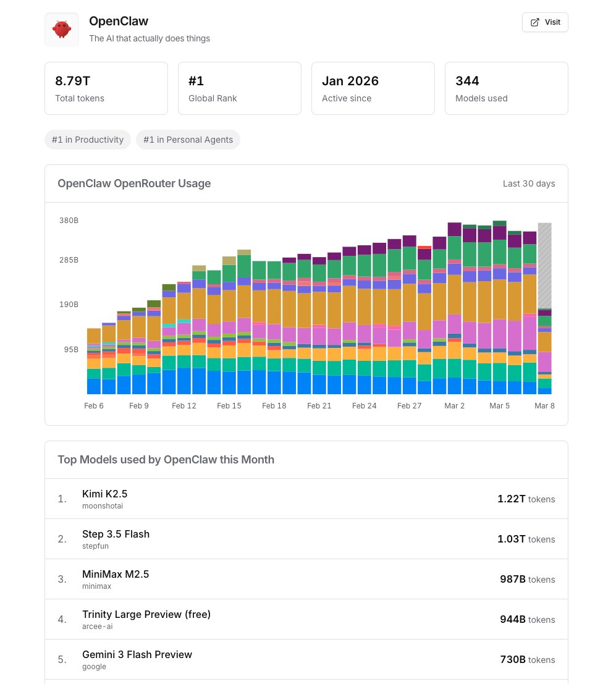Click the Last 30 days label
Screen dimensions: 616x684
coord(529,184)
